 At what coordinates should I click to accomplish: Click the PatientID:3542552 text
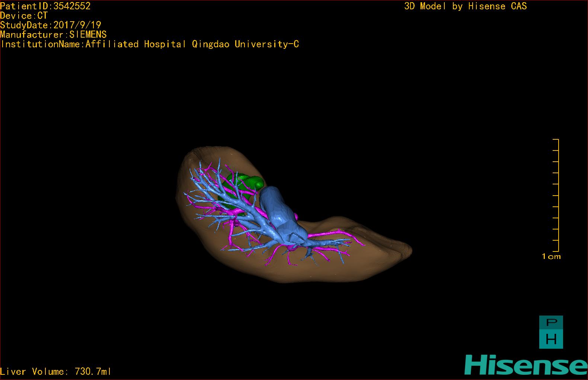[45, 6]
